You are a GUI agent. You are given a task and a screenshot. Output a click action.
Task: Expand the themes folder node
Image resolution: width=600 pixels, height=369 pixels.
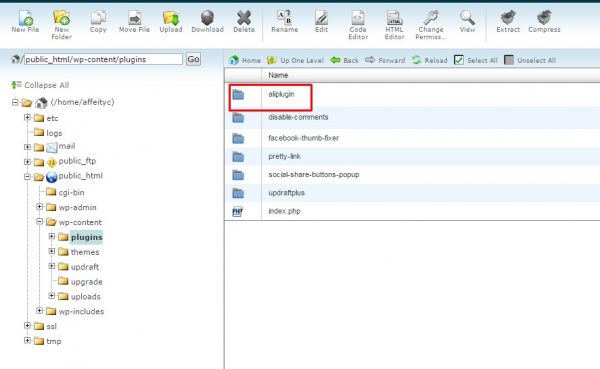tap(52, 251)
